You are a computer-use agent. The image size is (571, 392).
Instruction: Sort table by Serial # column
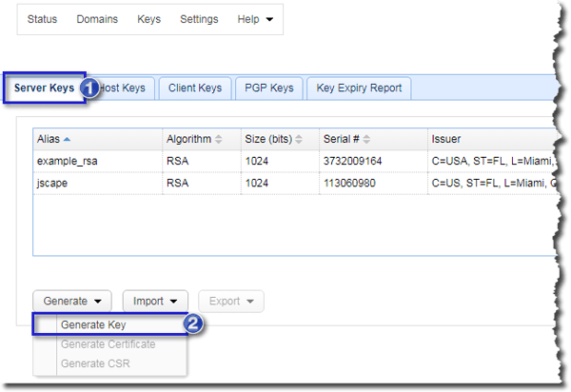pyautogui.click(x=373, y=139)
